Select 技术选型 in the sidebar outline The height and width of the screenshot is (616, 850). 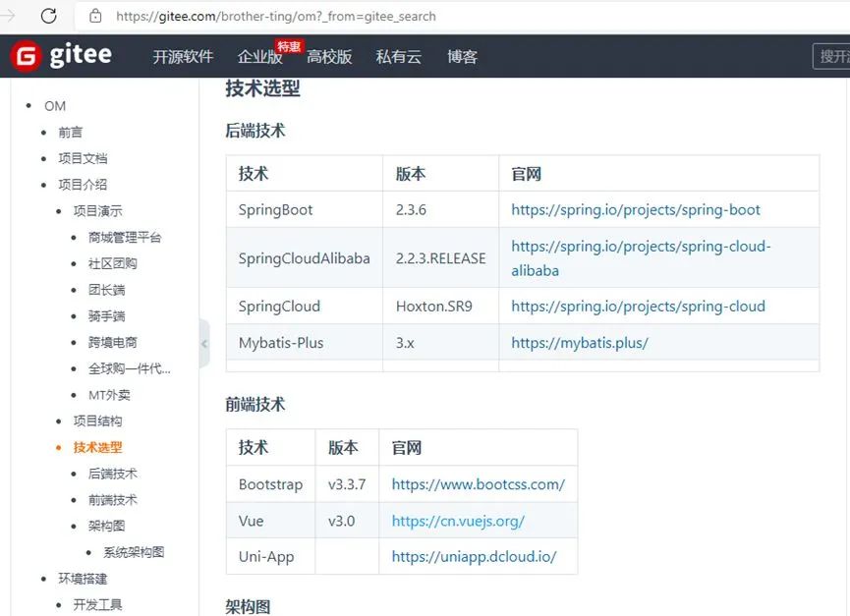[97, 447]
